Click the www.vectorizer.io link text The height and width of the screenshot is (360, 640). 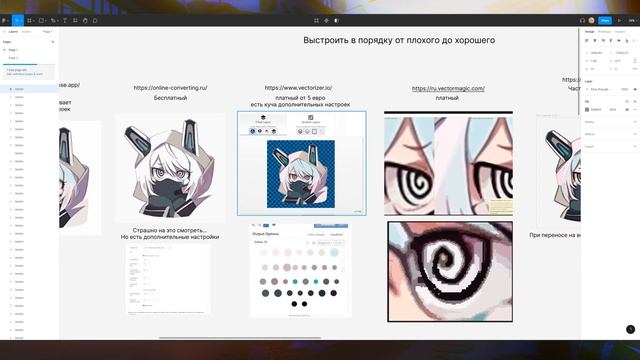coord(298,88)
